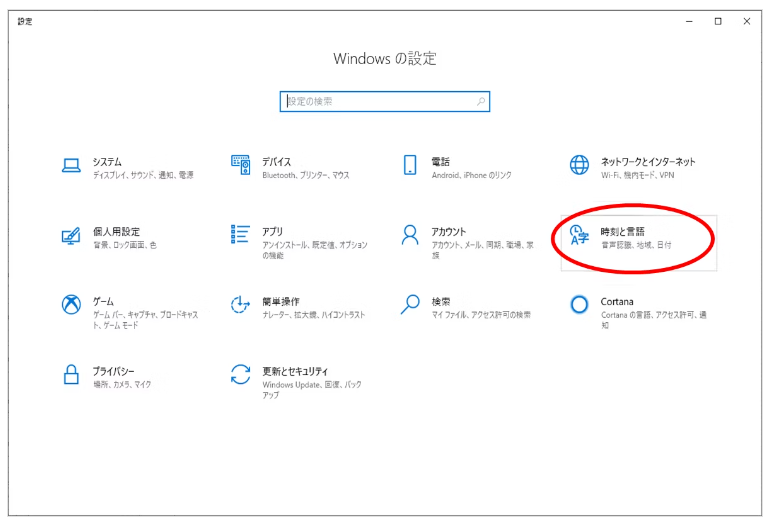The height and width of the screenshot is (528, 775).
Task: Click the 時刻と言語 language icon
Action: [579, 235]
